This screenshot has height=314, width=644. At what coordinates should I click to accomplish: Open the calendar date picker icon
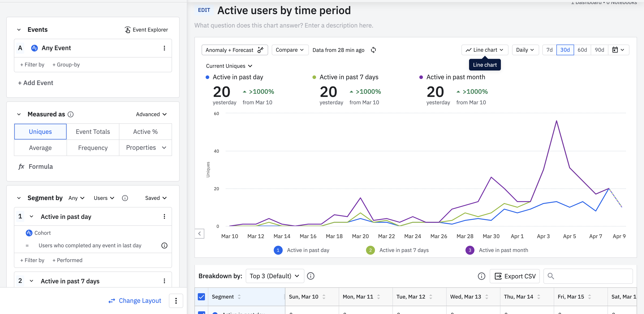click(x=615, y=50)
